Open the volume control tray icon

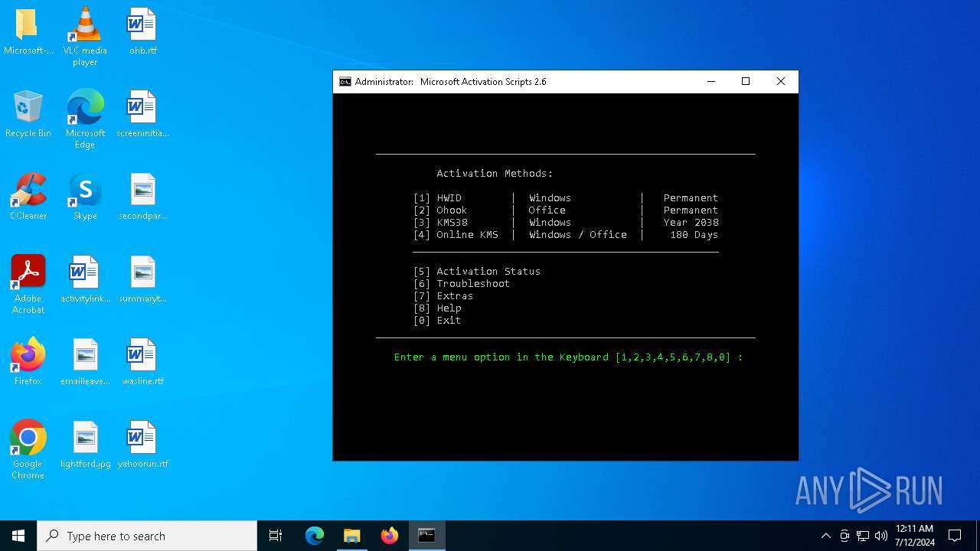coord(880,536)
